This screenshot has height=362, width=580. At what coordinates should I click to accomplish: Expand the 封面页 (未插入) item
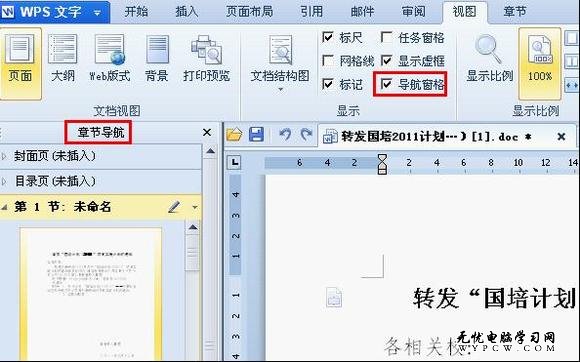tap(4, 156)
